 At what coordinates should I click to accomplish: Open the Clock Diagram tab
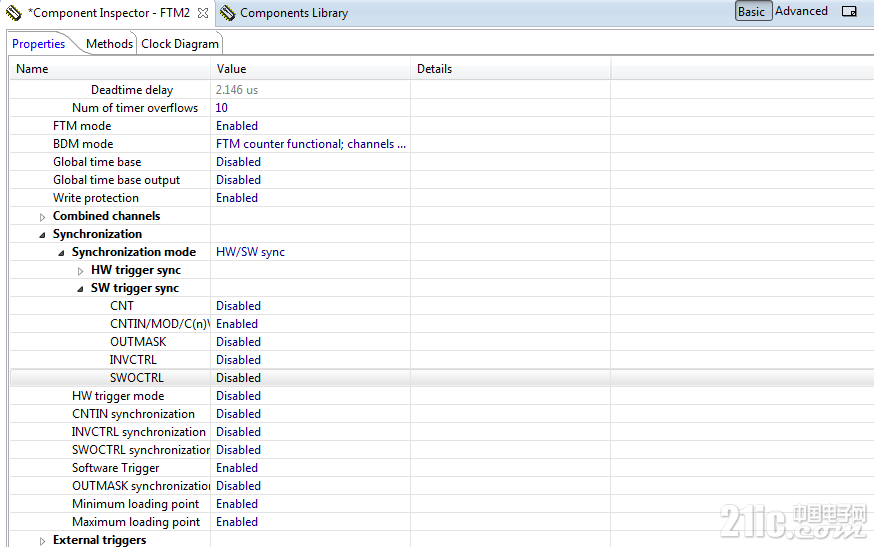[179, 44]
